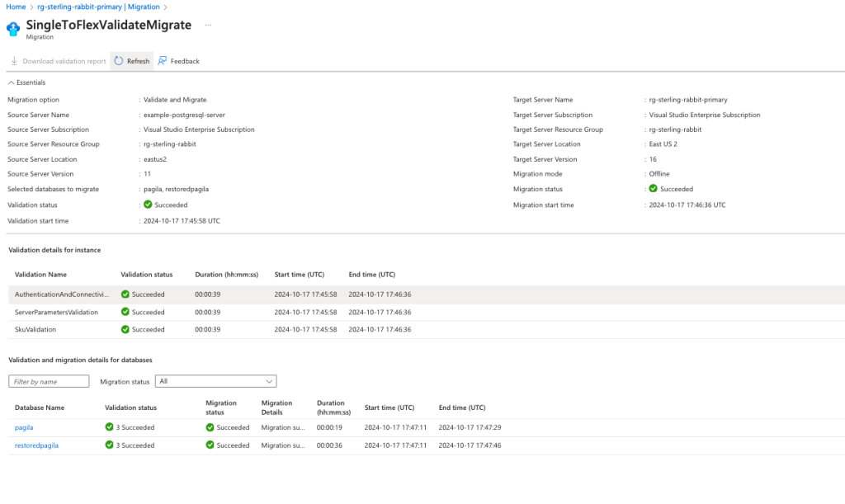Open the pagila database link
The width and height of the screenshot is (845, 504).
pyautogui.click(x=24, y=427)
